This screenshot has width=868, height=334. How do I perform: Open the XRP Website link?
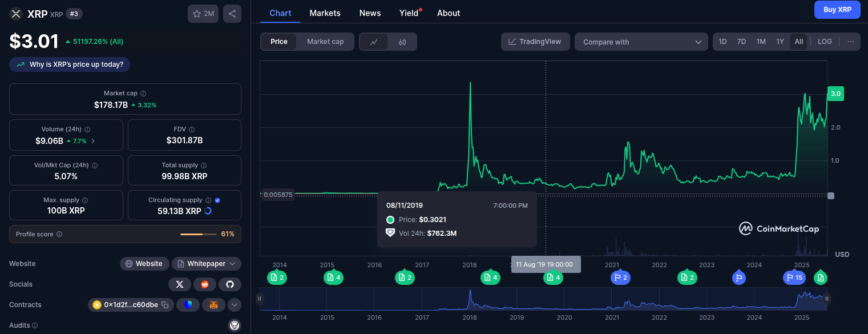(x=144, y=264)
